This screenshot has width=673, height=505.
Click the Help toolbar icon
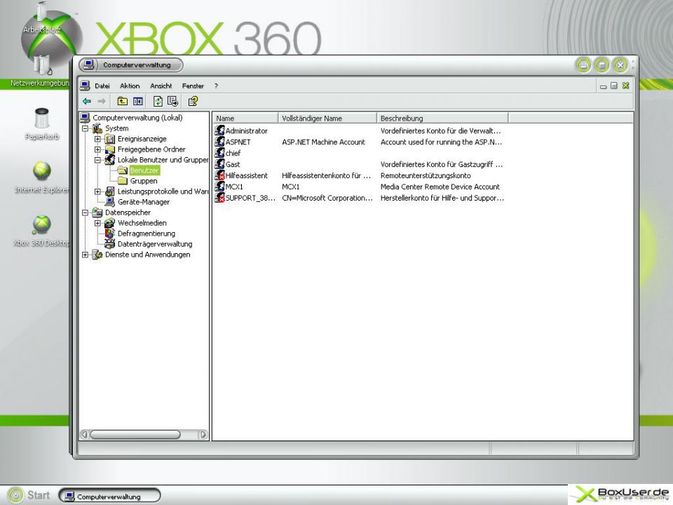tap(193, 101)
